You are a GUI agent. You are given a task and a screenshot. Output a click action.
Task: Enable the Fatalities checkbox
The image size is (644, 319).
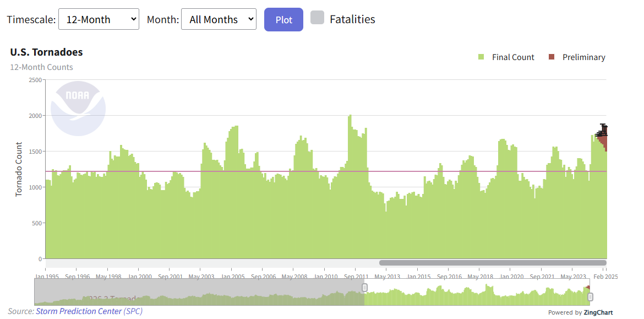pos(317,18)
